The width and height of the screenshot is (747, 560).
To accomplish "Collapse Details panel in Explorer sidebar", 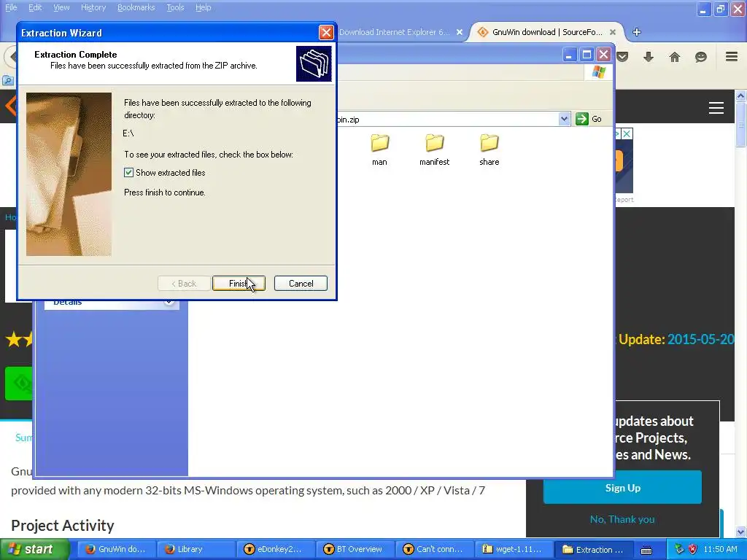I will 169,303.
